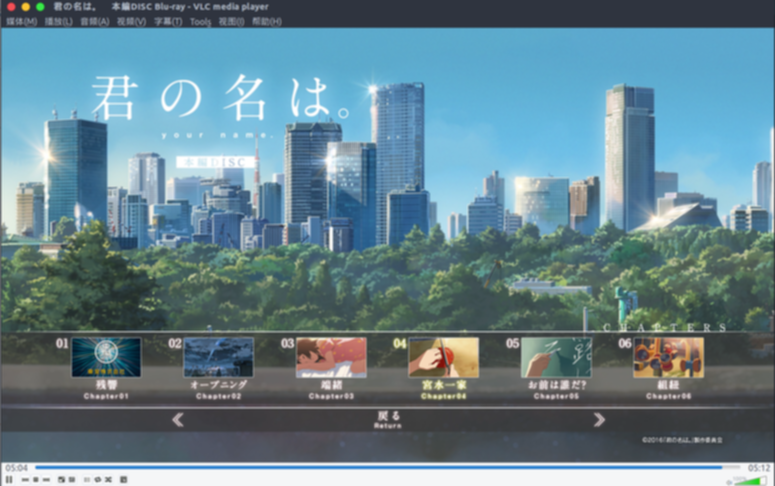Toggle random shuffle icon
Viewport: 775px width, 486px height.
click(108, 480)
